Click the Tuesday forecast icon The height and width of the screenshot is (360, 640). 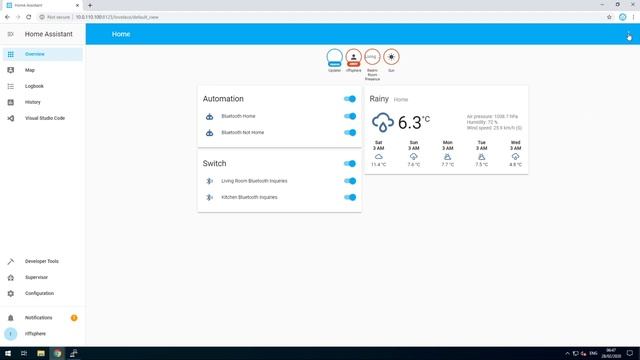point(482,157)
